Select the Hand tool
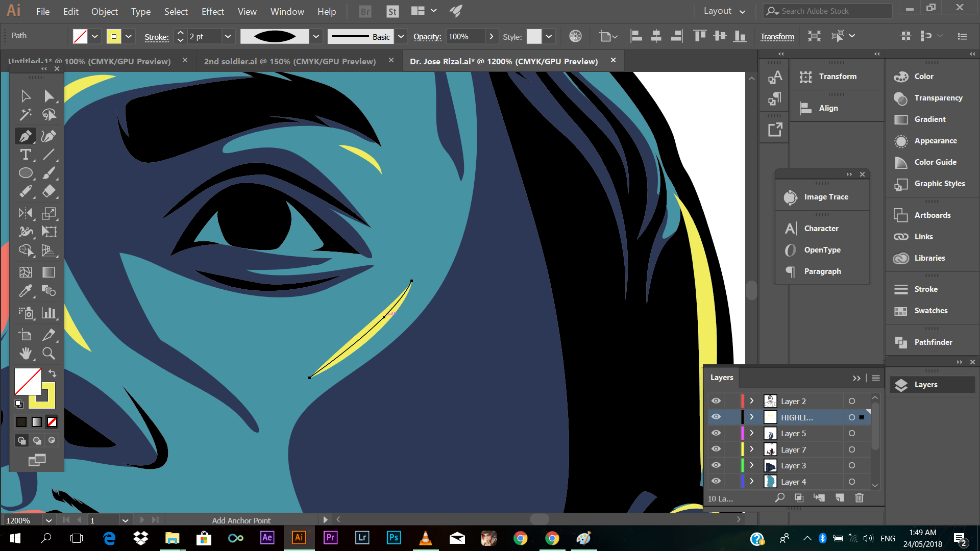Viewport: 980px width, 551px height. click(26, 353)
